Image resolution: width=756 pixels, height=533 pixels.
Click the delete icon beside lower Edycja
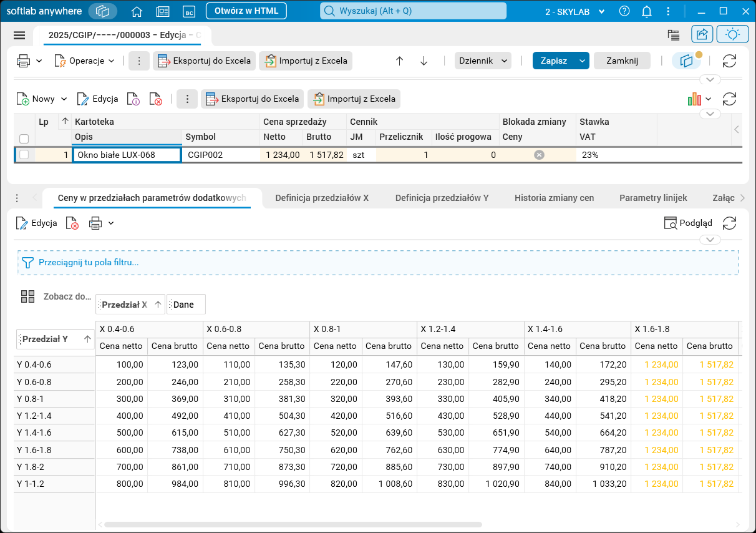click(x=73, y=223)
